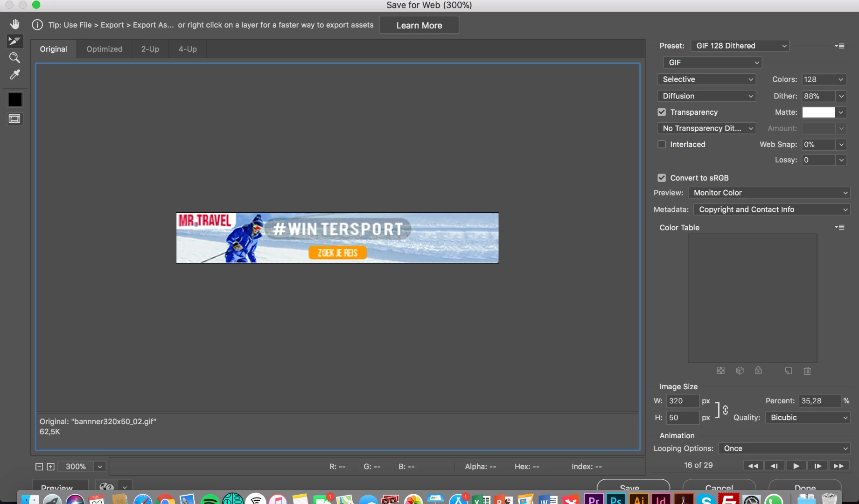Image resolution: width=859 pixels, height=504 pixels.
Task: Play the animation
Action: (796, 466)
